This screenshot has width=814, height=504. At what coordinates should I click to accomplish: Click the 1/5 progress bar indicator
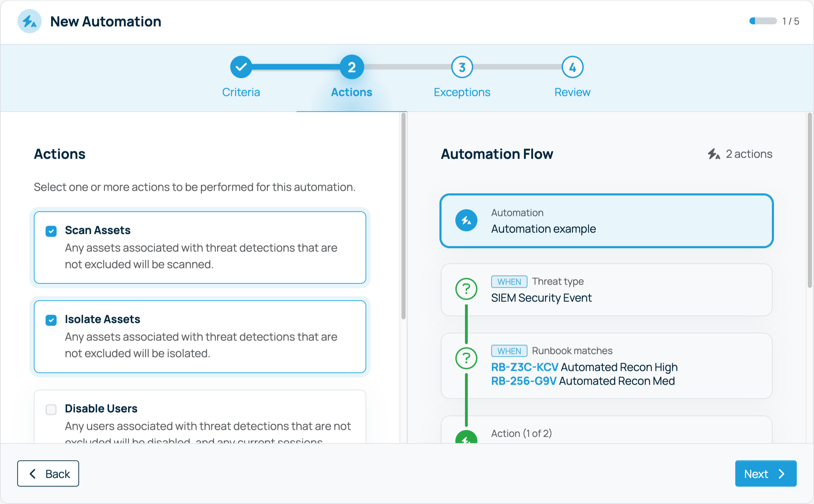coord(763,21)
